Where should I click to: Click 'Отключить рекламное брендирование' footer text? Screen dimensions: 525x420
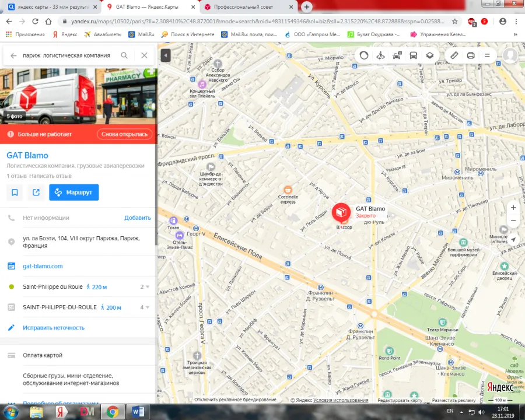coord(236,400)
